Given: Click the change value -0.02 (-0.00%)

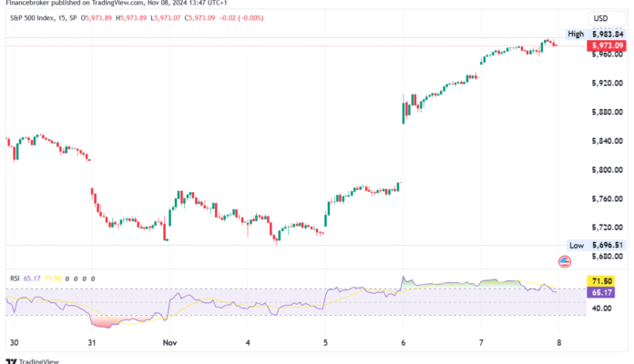Looking at the screenshot, I should pos(241,18).
